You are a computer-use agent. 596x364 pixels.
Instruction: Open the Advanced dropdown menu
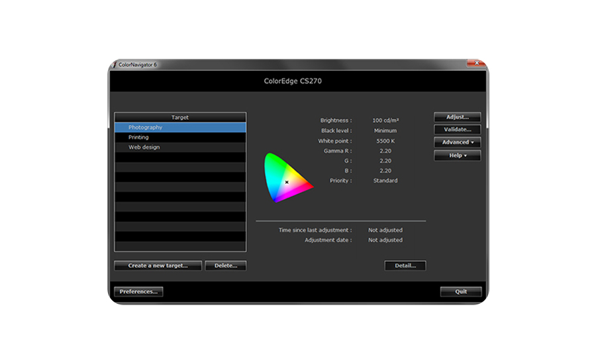(457, 142)
